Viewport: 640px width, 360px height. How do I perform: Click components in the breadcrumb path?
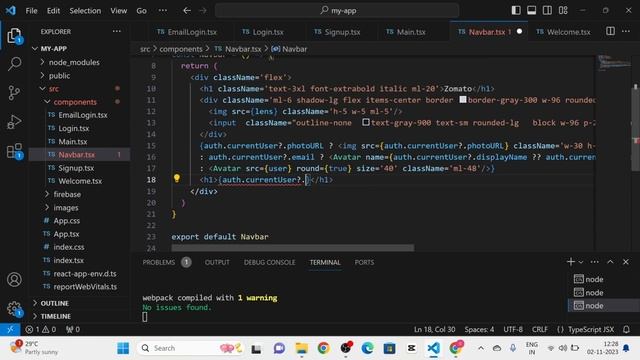[181, 49]
